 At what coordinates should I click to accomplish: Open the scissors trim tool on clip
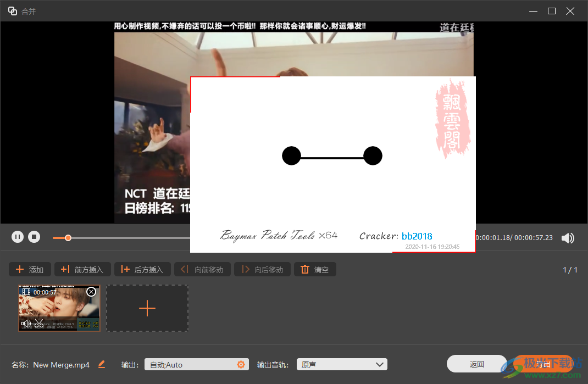click(39, 323)
